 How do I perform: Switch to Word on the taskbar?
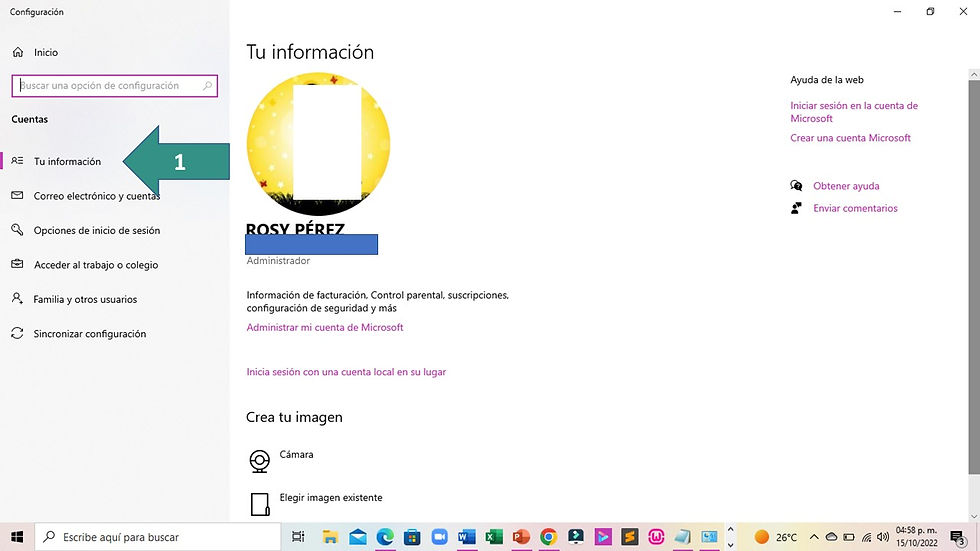[x=467, y=537]
